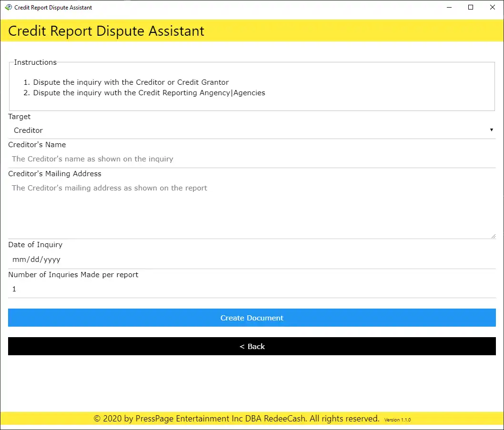Click instruction 'Dispute the inquiry wuth the Credit Reporting'
504x430 pixels.
(x=149, y=93)
